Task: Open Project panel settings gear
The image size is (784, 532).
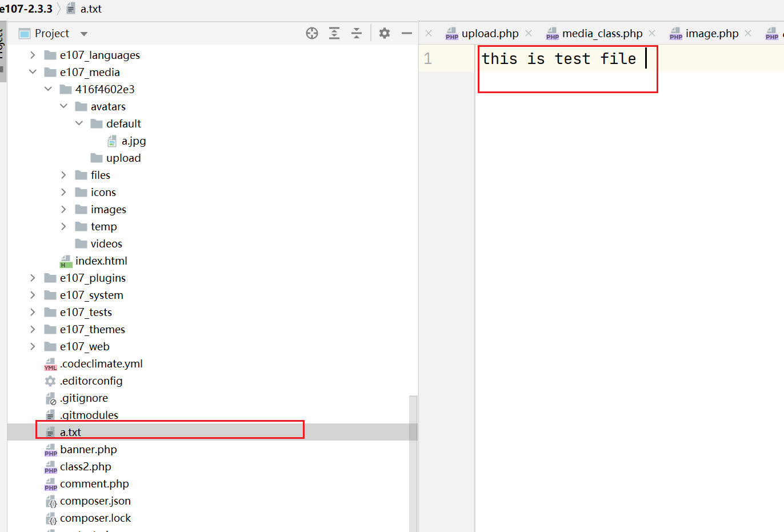Action: point(385,33)
